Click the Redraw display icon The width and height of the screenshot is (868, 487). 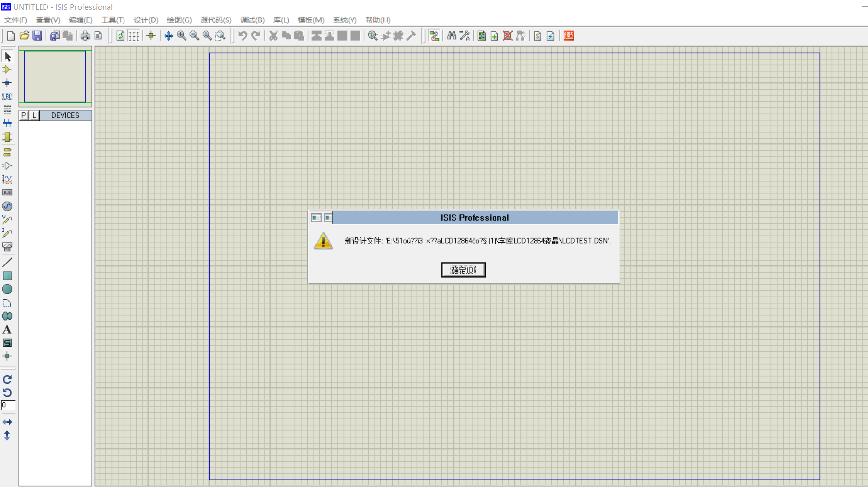pos(120,36)
